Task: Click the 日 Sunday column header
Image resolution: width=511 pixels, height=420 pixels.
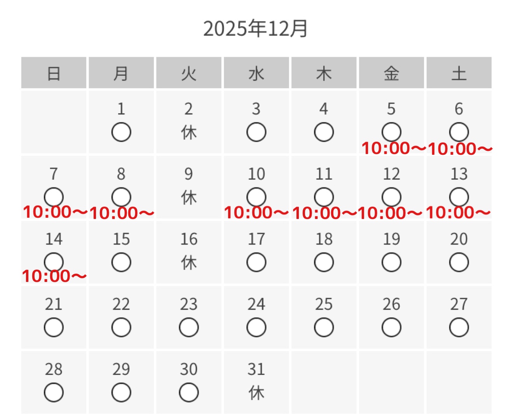Action: pyautogui.click(x=54, y=73)
